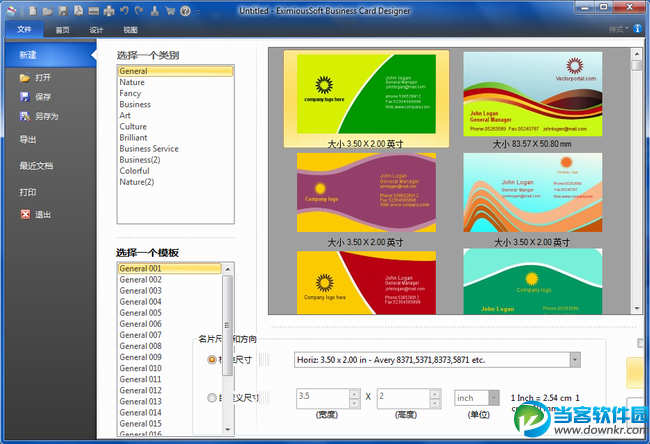Select the standard size radio button
The height and width of the screenshot is (444, 650).
[x=211, y=359]
